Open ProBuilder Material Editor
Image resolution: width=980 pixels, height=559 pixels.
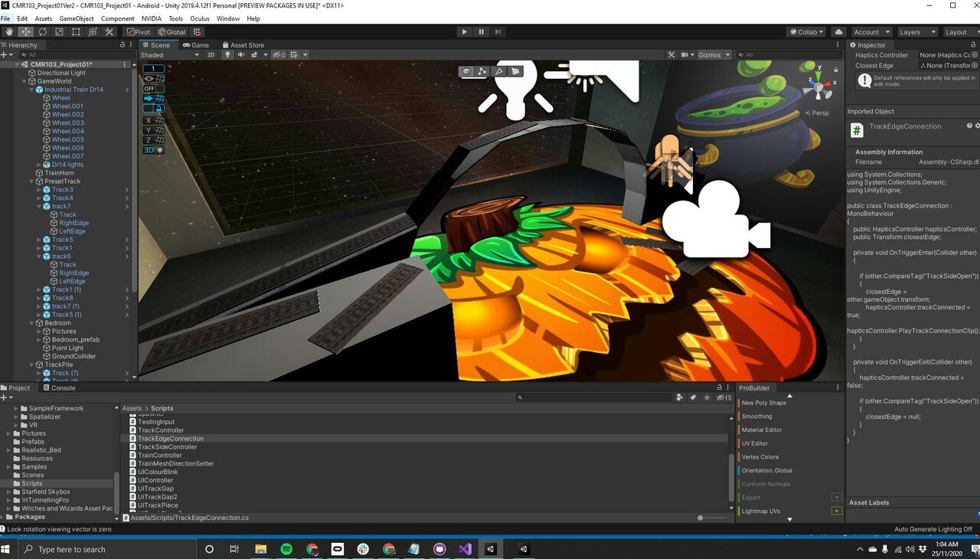[762, 430]
